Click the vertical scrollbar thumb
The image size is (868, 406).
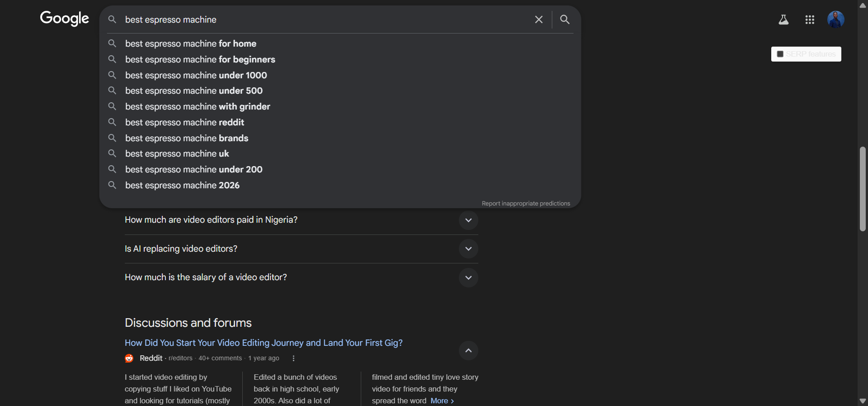click(863, 189)
